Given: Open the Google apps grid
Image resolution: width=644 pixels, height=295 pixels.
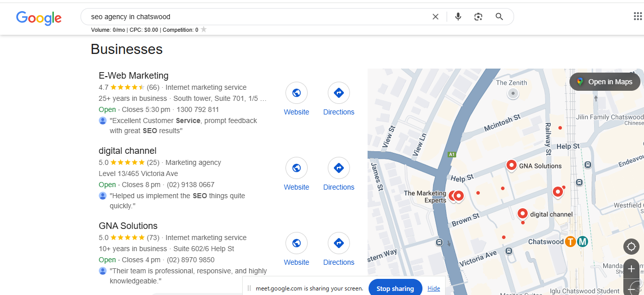Looking at the screenshot, I should 638,17.
